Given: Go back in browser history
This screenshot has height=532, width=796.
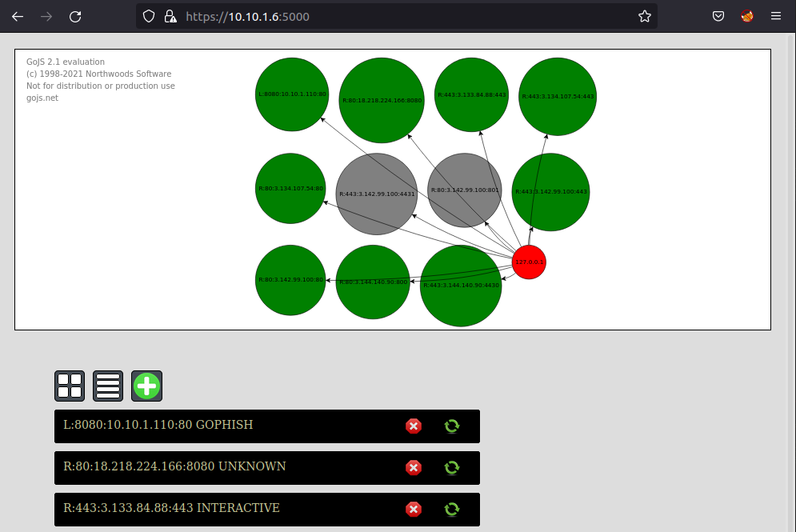Looking at the screenshot, I should coord(18,17).
